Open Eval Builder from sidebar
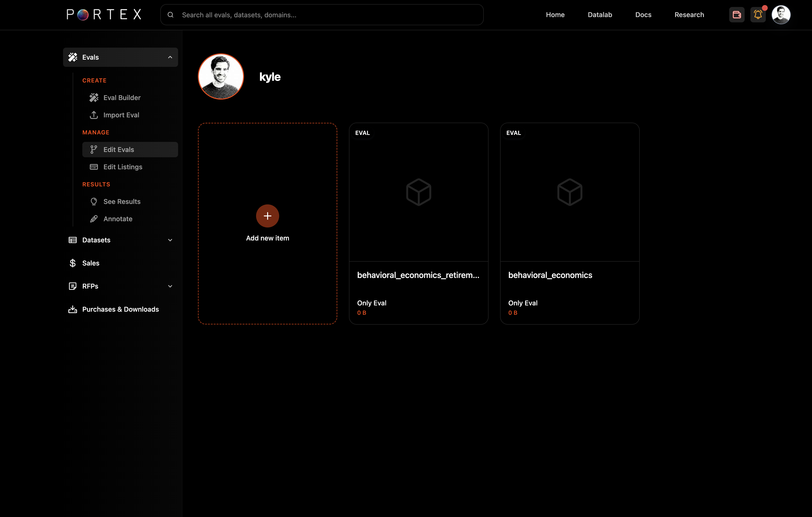Image resolution: width=812 pixels, height=517 pixels. coord(122,98)
